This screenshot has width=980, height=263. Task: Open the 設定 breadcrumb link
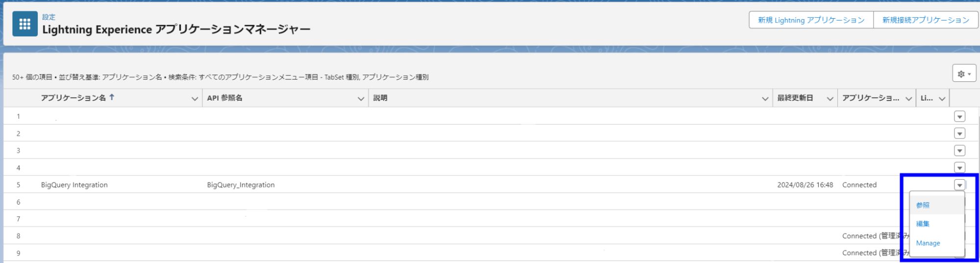click(49, 17)
